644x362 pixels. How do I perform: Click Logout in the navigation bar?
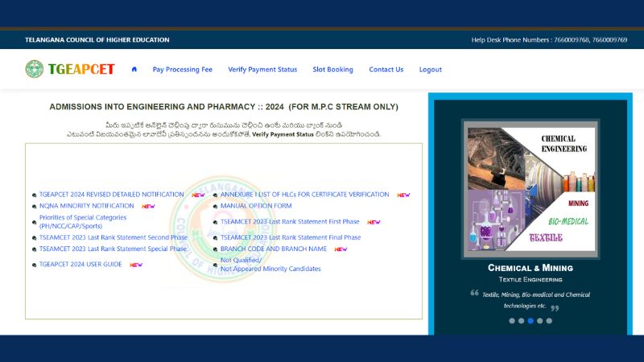pyautogui.click(x=431, y=69)
